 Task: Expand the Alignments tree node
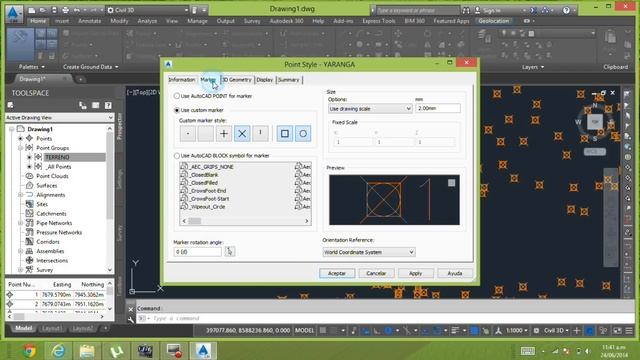pyautogui.click(x=20, y=195)
